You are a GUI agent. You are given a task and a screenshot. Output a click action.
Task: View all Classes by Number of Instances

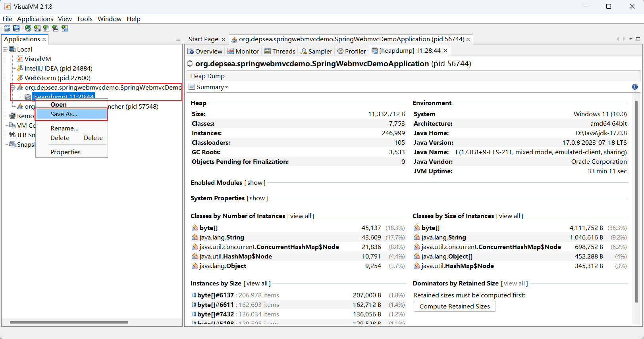point(301,216)
